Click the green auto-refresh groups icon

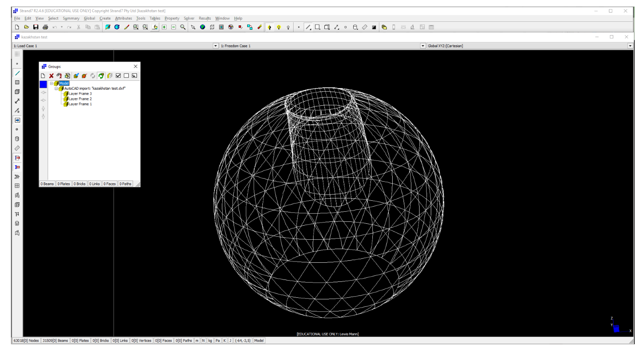(101, 76)
